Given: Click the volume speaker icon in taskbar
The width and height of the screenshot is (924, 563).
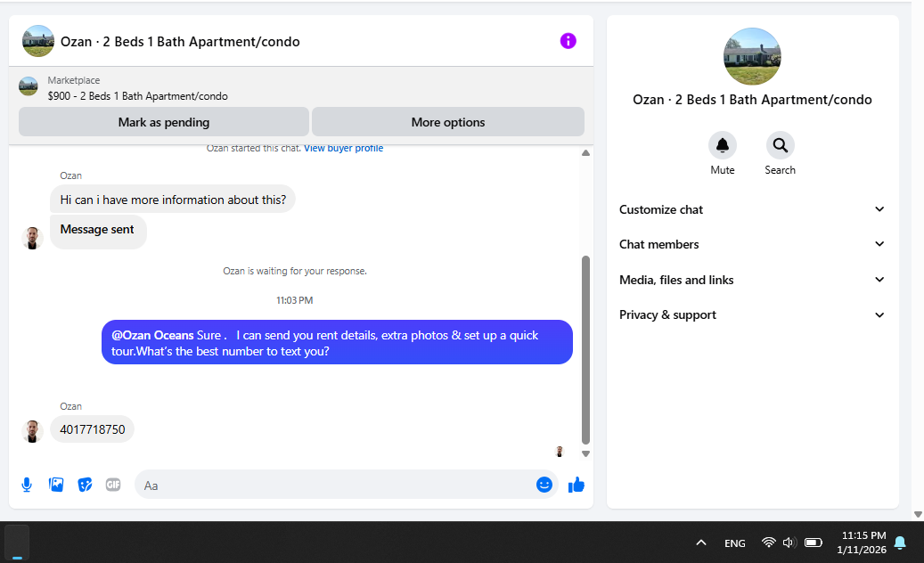Looking at the screenshot, I should pos(789,543).
